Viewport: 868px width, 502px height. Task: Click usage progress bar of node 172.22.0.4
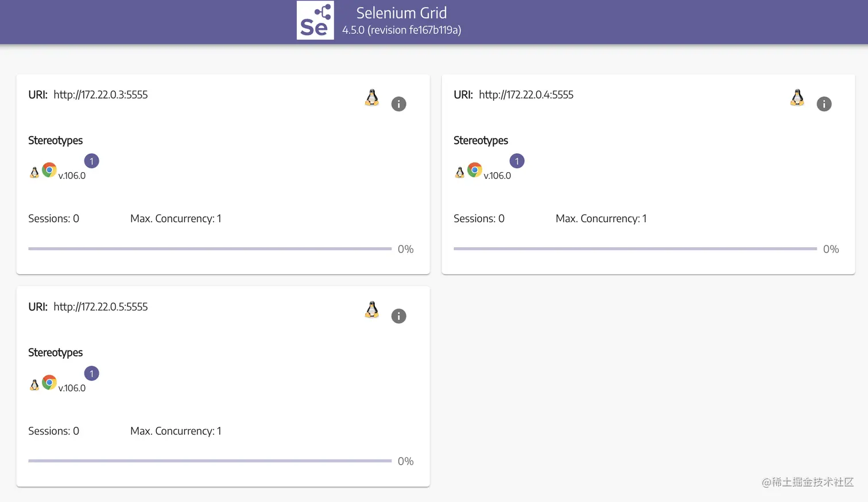point(635,249)
